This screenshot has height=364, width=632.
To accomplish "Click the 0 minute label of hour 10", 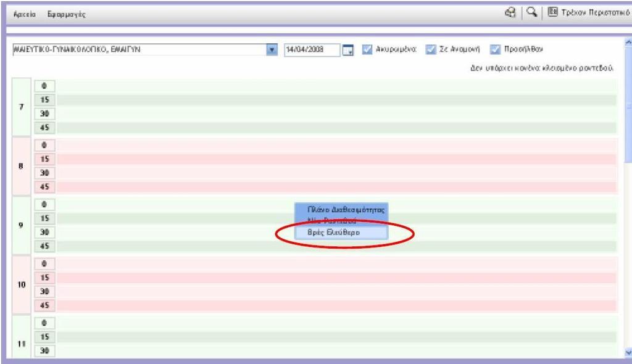I will pyautogui.click(x=44, y=263).
